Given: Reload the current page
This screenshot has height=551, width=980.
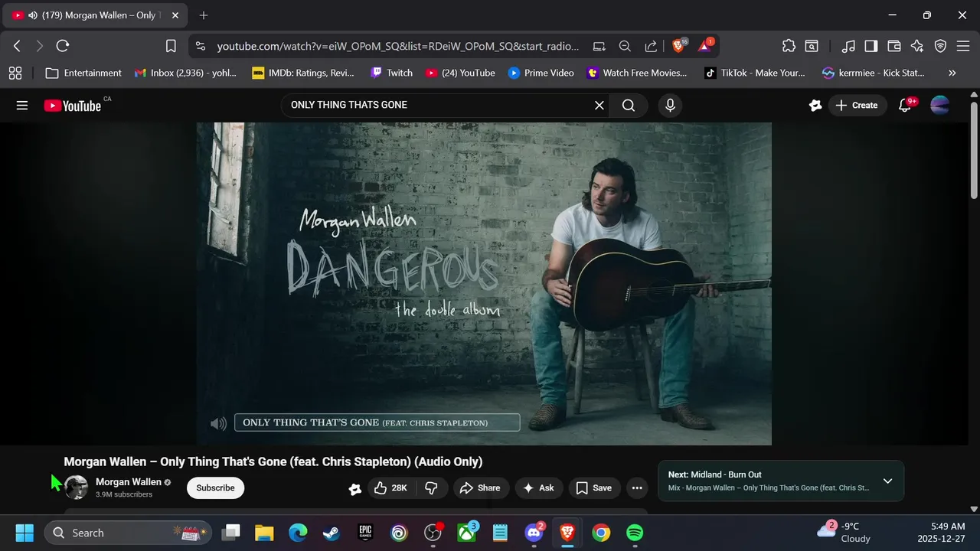Looking at the screenshot, I should point(63,46).
